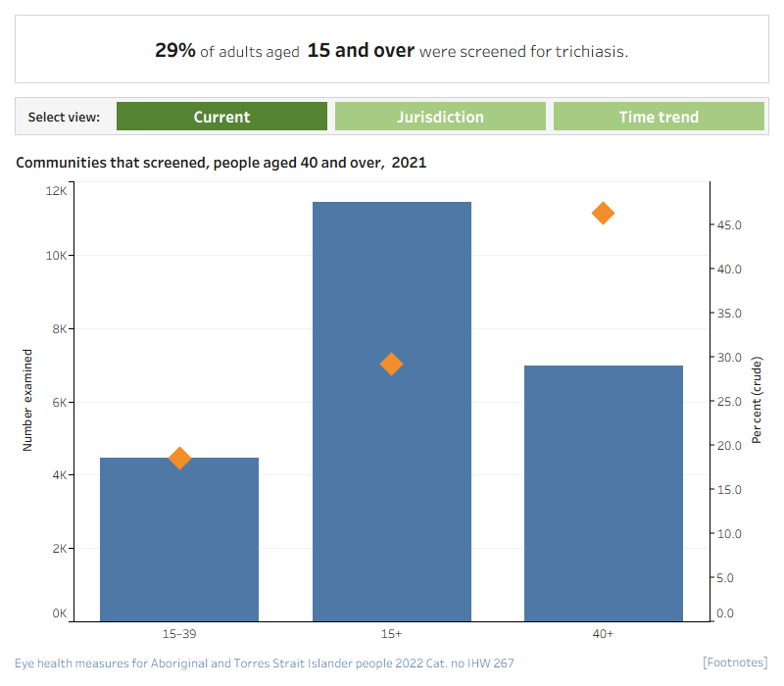Viewport: 784px width, 686px height.
Task: Select the blue bar for age 15–39
Action: (x=179, y=540)
